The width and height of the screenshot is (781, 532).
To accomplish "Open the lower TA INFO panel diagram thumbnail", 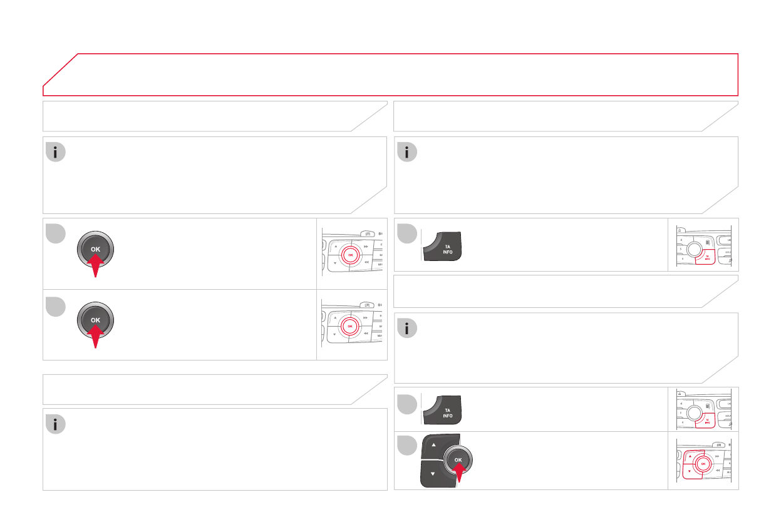I will click(704, 409).
